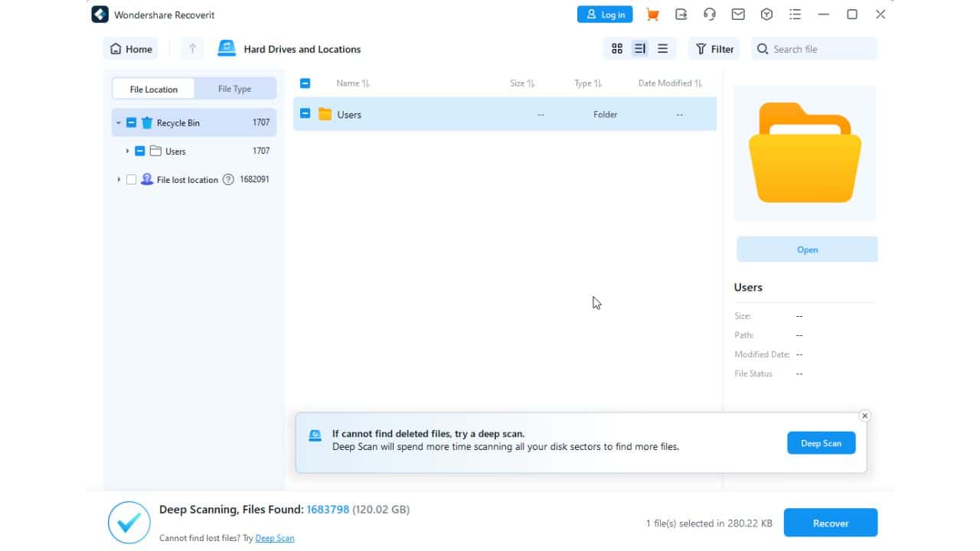The height and width of the screenshot is (551, 980).
Task: Start a Deep Scan
Action: click(821, 442)
